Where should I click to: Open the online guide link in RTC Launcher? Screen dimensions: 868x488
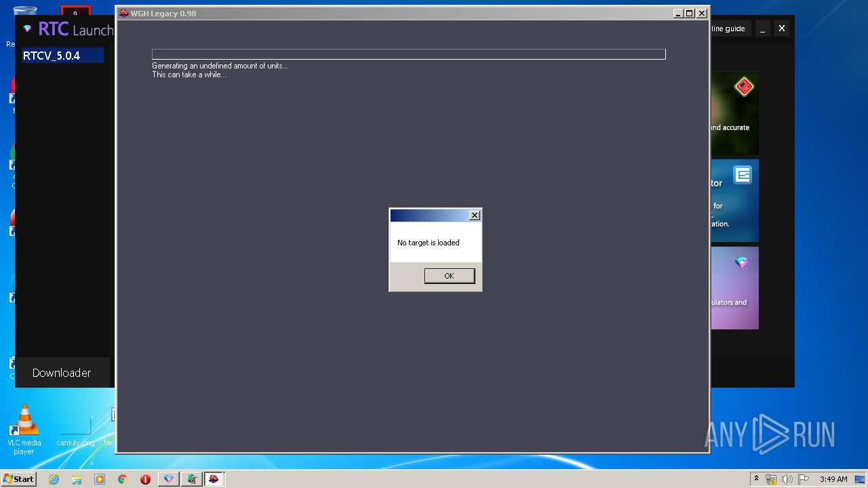(728, 28)
